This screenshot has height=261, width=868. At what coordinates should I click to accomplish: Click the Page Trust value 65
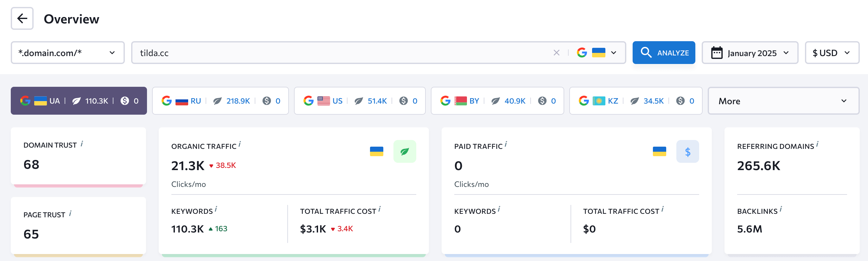click(x=31, y=234)
